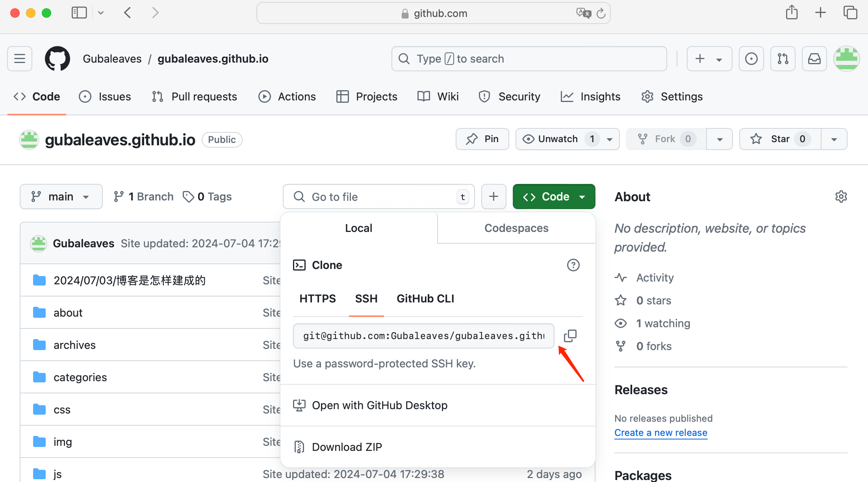This screenshot has width=868, height=482.
Task: Open the Clone help question mark icon
Action: [x=573, y=265]
